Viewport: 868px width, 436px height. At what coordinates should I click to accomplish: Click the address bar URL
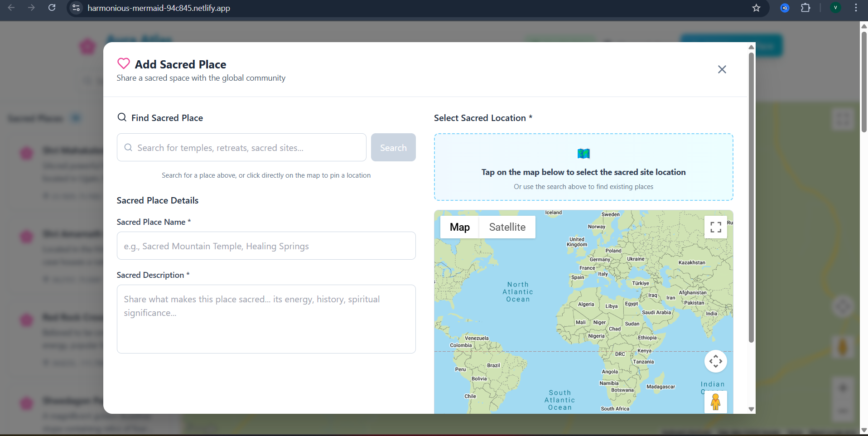[x=159, y=8]
